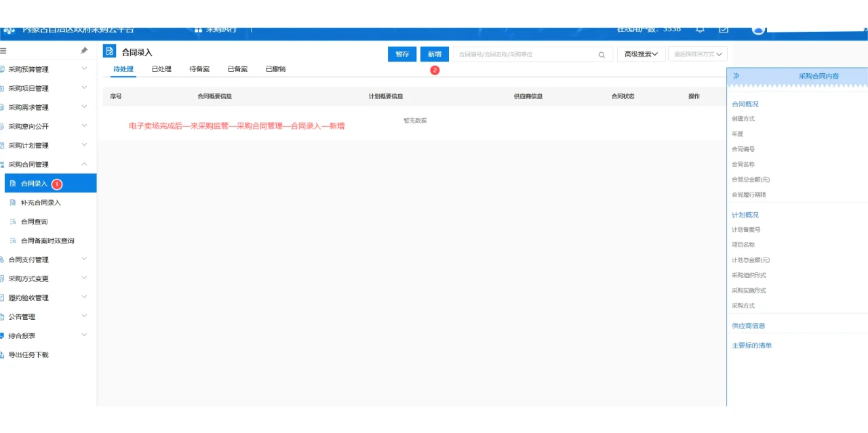Click 采购实施形式 label in right panel

pos(749,290)
